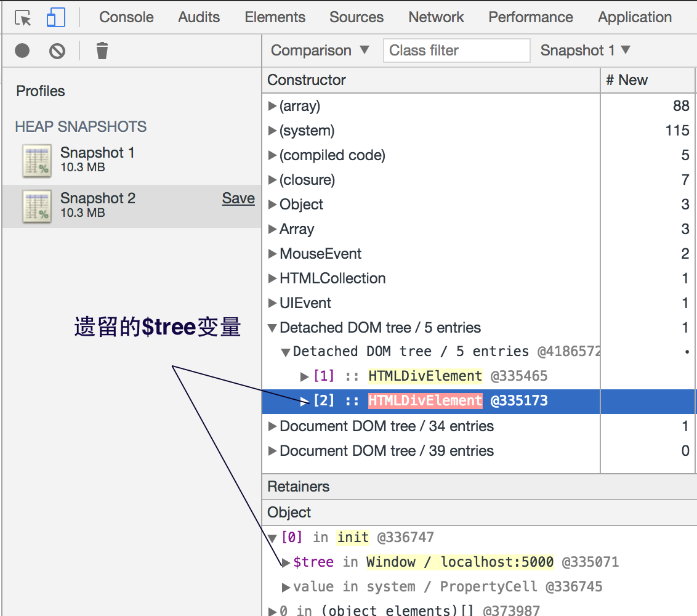697x616 pixels.
Task: Sort by the # New column header
Action: coord(648,80)
